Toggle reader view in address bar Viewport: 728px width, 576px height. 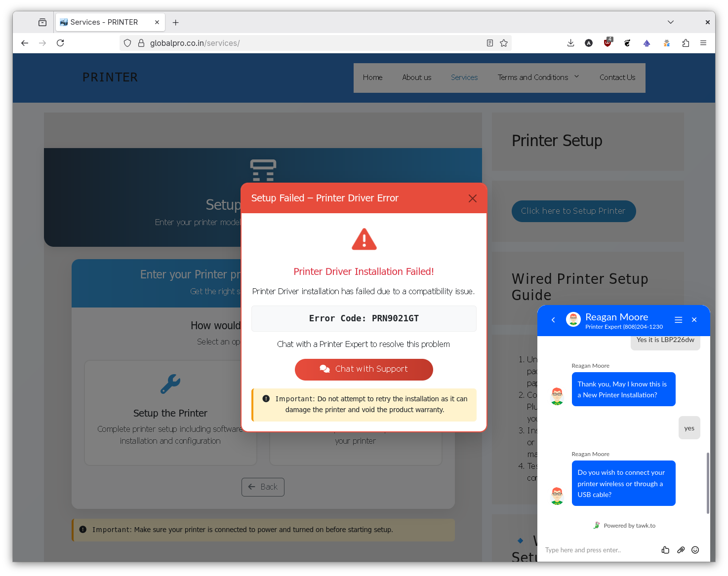[490, 43]
